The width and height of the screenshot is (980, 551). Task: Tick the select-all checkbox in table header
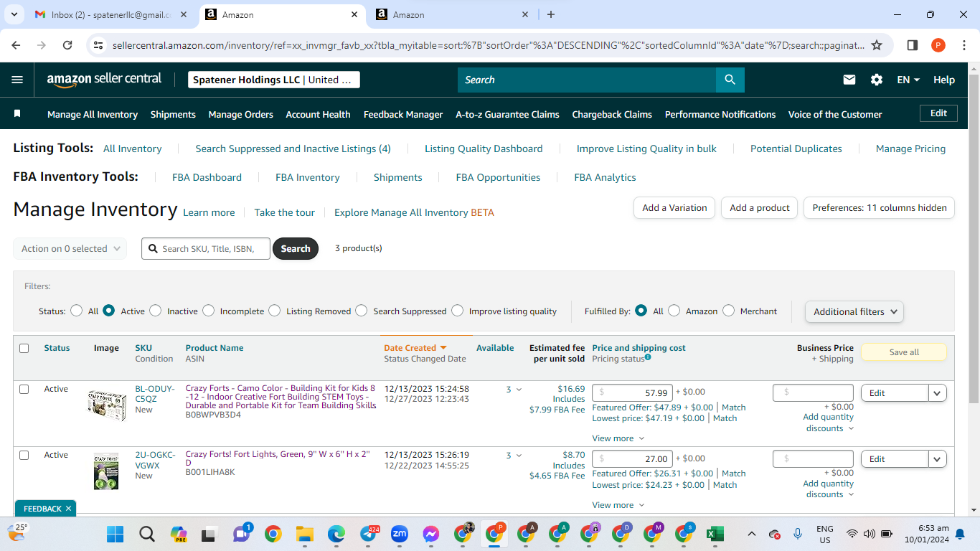pyautogui.click(x=24, y=348)
